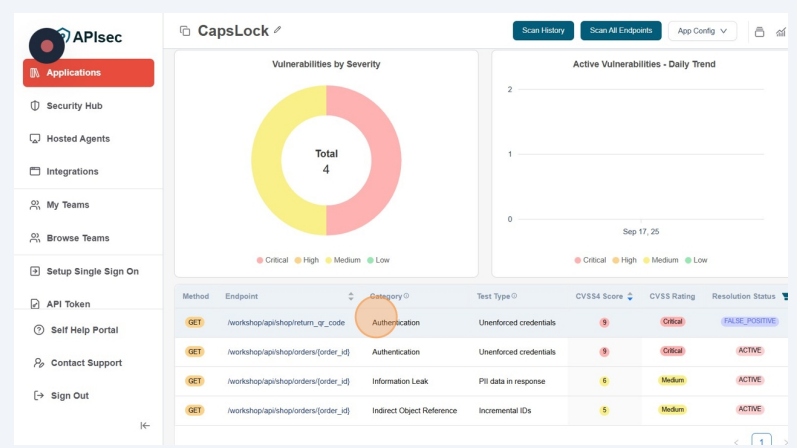Image resolution: width=797 pixels, height=448 pixels.
Task: Open the Resolution Status filter icon
Action: [785, 296]
